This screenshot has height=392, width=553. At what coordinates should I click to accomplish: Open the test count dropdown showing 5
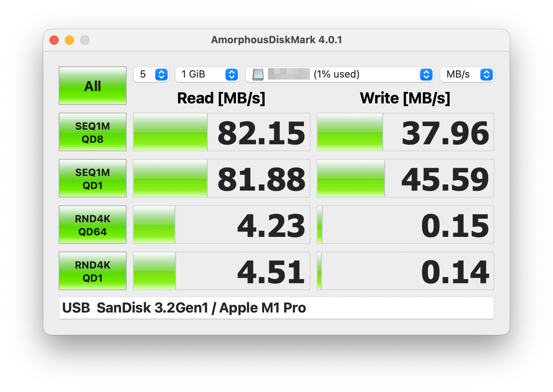[x=151, y=74]
